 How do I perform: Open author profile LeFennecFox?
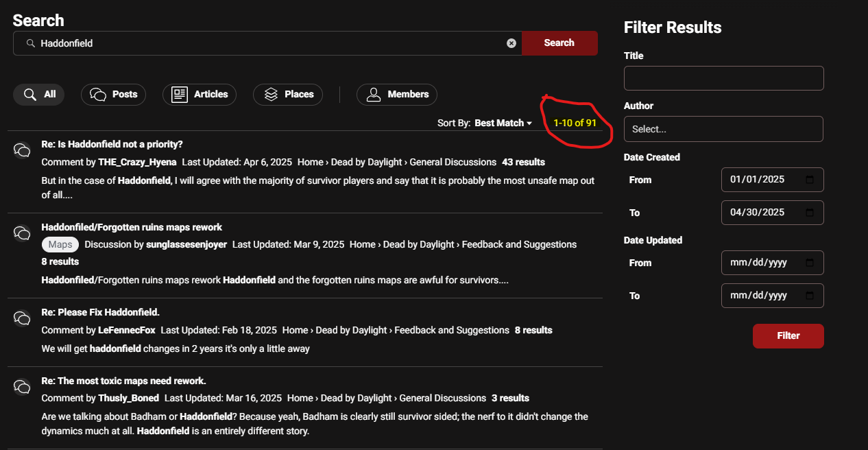[x=127, y=330]
